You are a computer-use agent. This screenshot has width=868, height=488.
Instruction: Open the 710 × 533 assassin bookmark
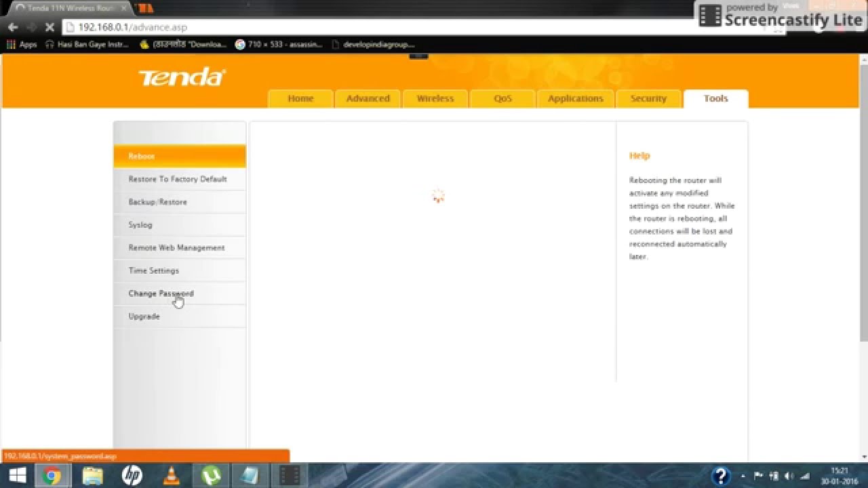coord(279,45)
